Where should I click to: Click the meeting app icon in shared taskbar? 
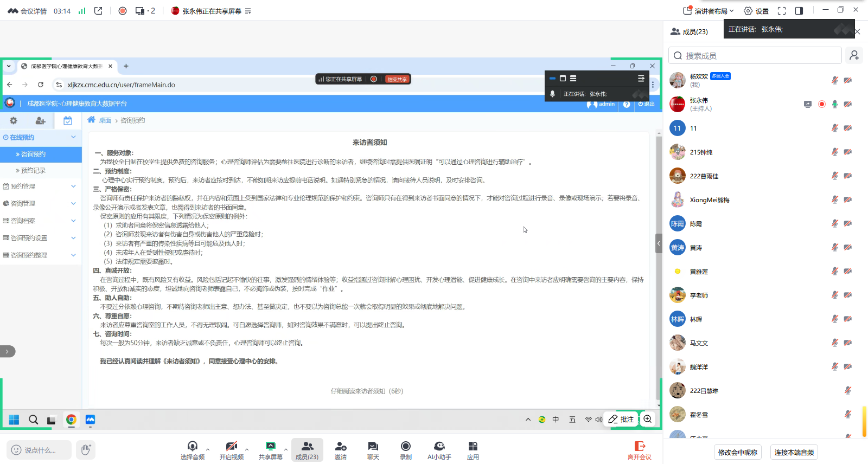pos(90,420)
